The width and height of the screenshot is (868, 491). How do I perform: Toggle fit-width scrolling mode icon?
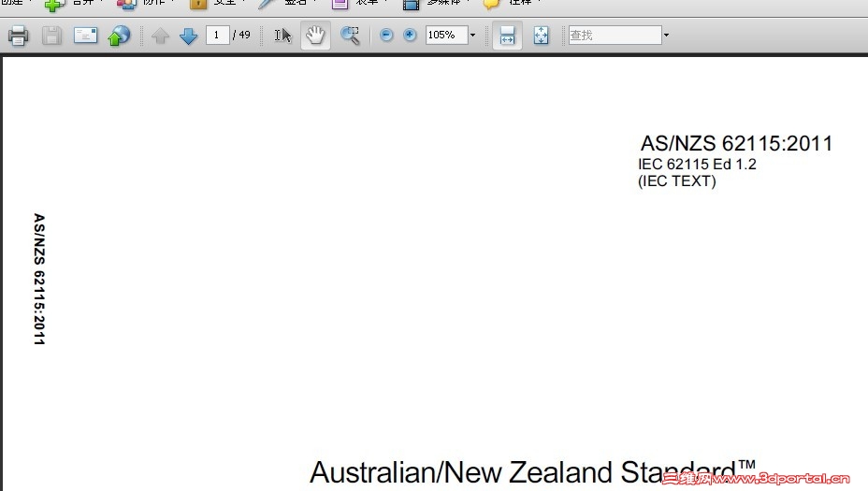pyautogui.click(x=507, y=36)
